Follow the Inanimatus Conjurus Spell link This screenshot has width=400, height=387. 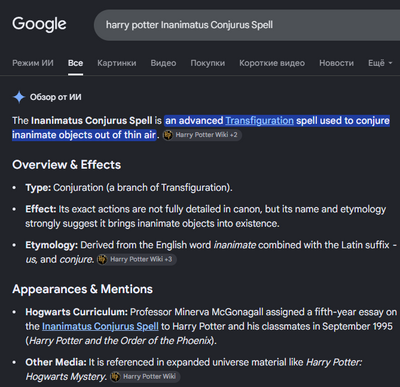click(x=100, y=326)
